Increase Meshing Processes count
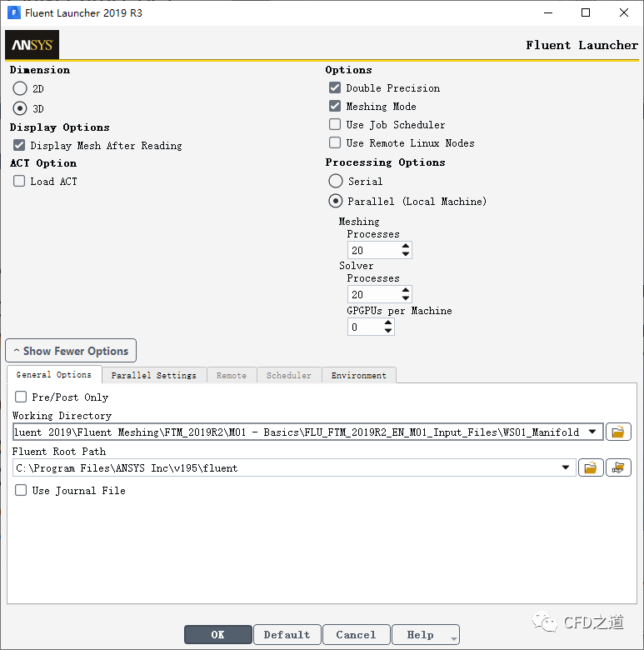This screenshot has width=644, height=650. click(x=406, y=246)
